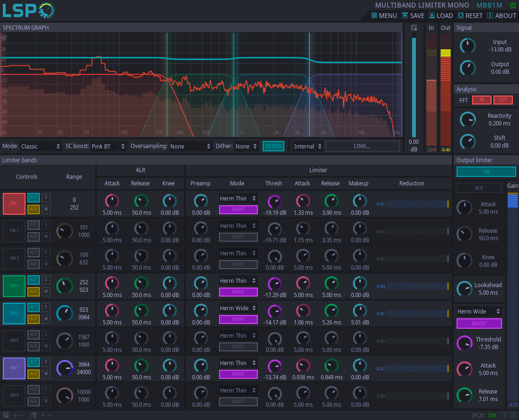
Task: Open the Internal sidechain source dropdown
Action: click(x=308, y=146)
